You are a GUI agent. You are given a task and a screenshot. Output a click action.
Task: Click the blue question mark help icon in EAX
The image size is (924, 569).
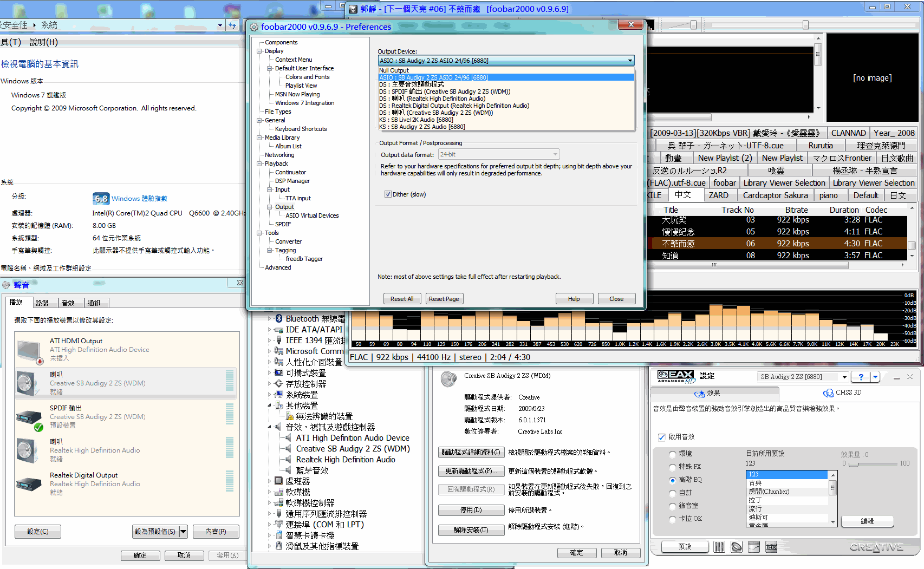point(861,377)
